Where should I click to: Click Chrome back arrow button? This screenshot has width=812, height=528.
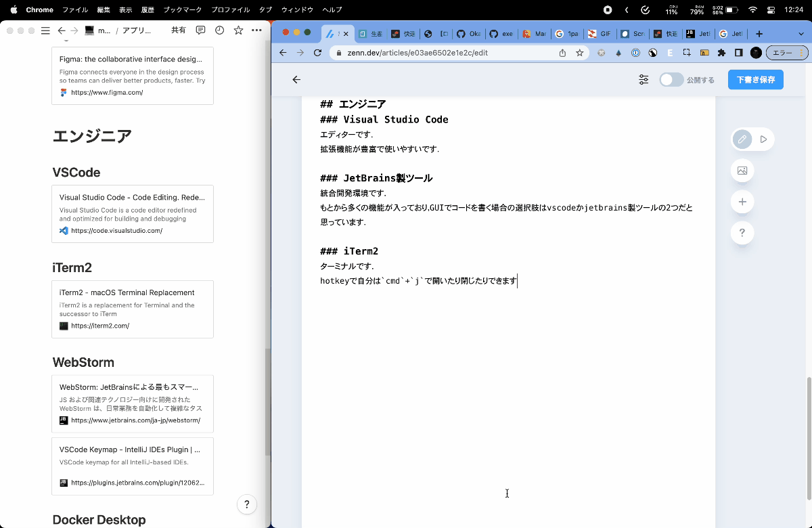[x=283, y=53]
